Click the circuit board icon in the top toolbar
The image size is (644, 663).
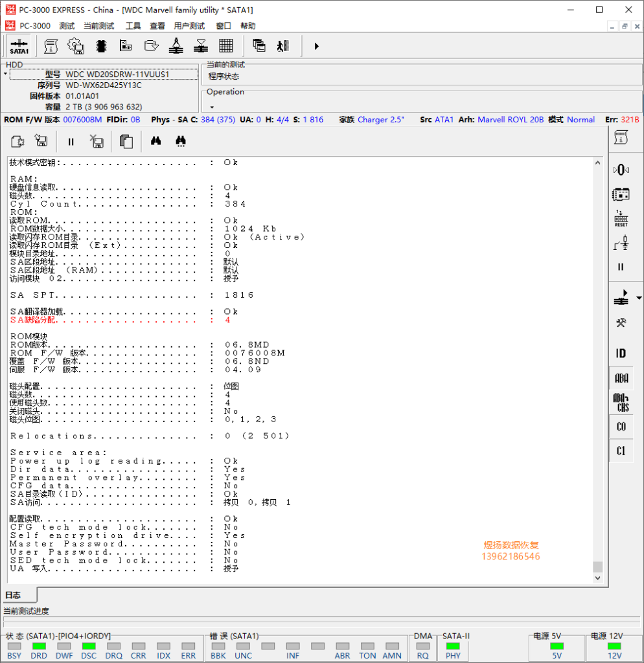click(126, 46)
